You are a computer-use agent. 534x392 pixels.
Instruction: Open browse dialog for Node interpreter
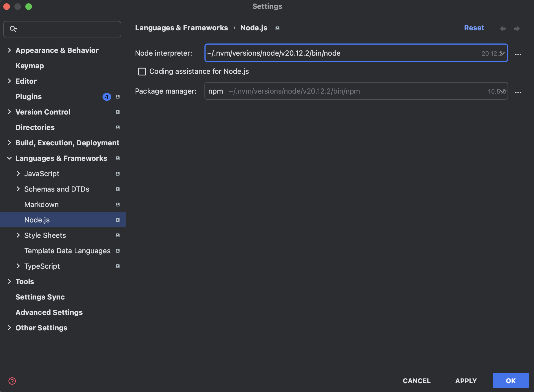(x=518, y=54)
